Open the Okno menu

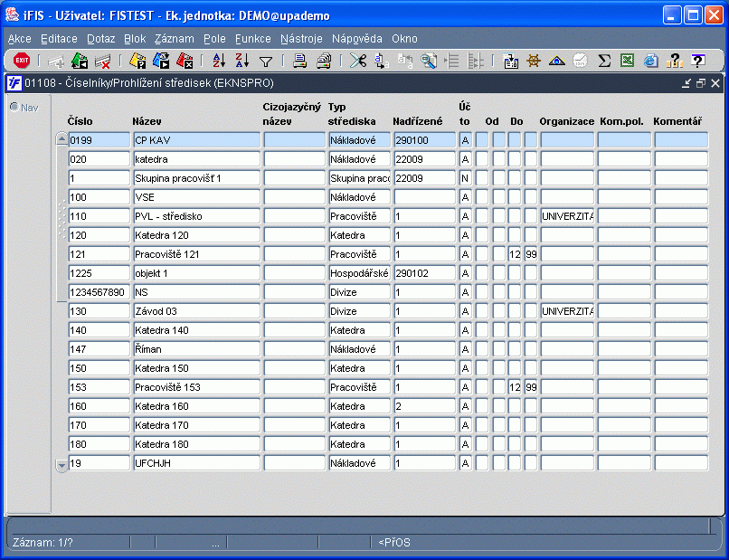tap(404, 39)
